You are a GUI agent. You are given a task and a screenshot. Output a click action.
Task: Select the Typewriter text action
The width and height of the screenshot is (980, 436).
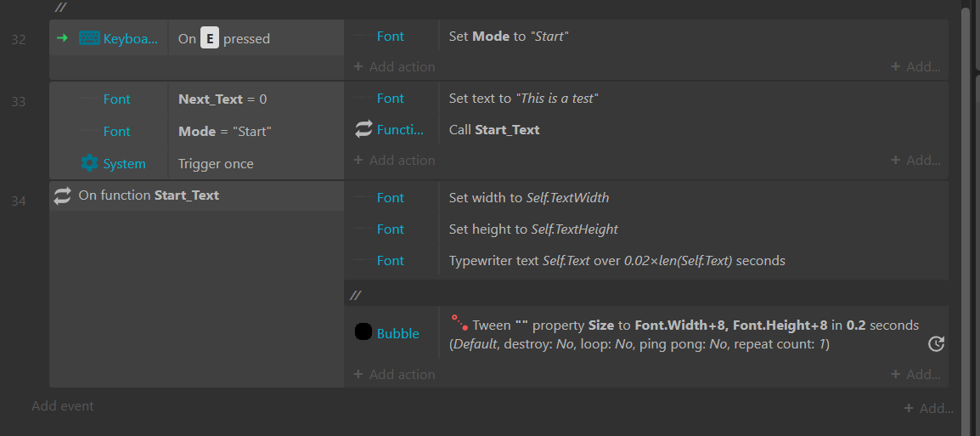point(694,260)
